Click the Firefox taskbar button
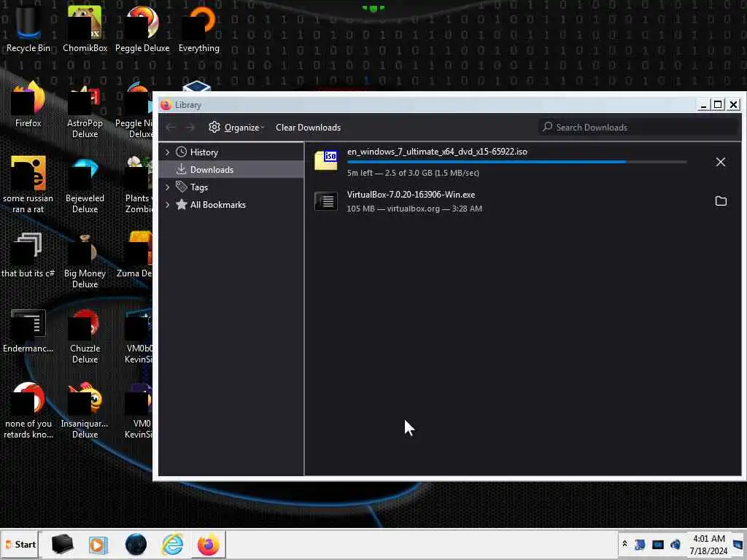 coord(208,544)
